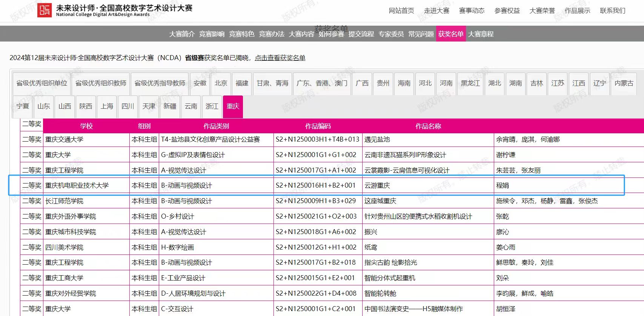
Task: Open 作品展示 navigation link
Action: pos(577,11)
